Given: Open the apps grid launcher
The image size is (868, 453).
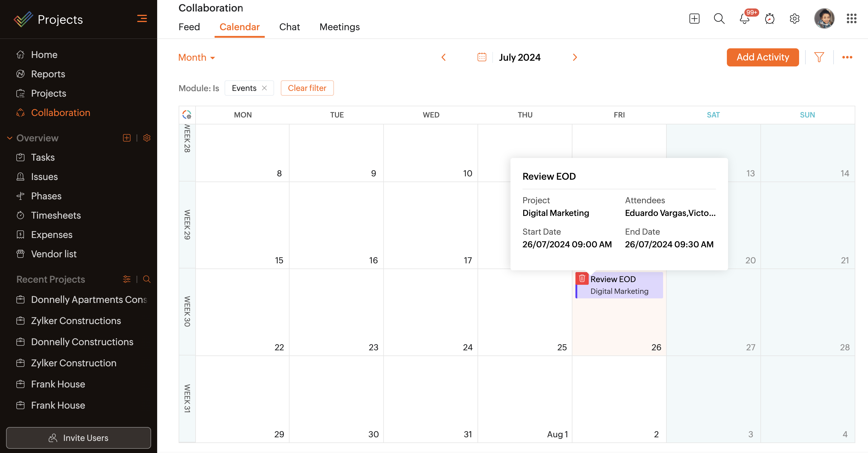Looking at the screenshot, I should click(x=851, y=19).
